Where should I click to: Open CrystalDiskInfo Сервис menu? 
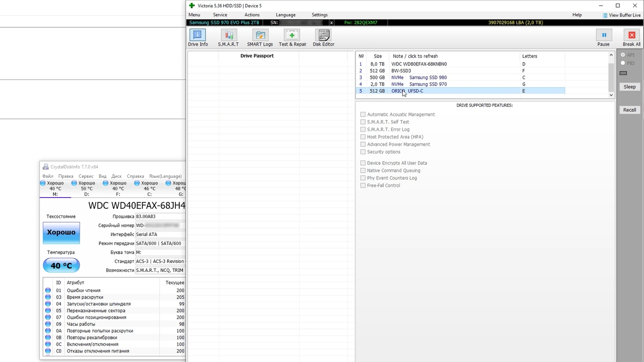86,176
